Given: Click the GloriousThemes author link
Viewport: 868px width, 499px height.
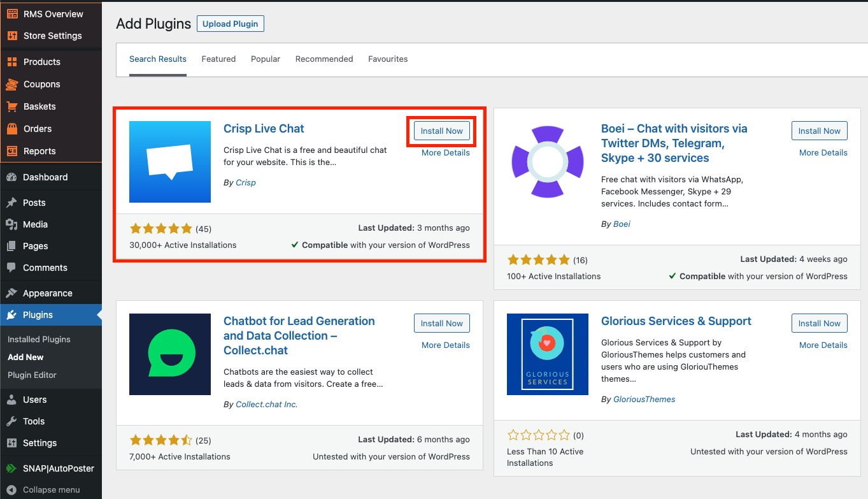Looking at the screenshot, I should click(x=644, y=400).
